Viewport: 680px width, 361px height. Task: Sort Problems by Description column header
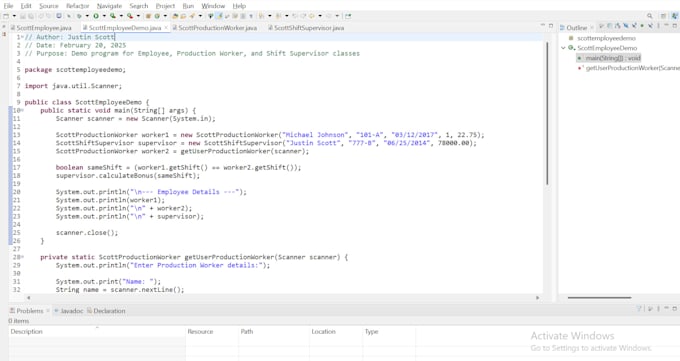point(97,331)
